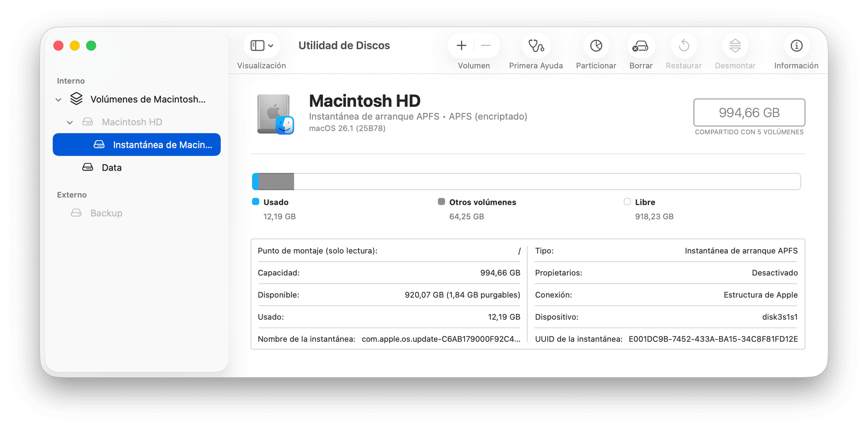Click the minus icon to remove a volume
The image size is (868, 430).
tap(485, 46)
